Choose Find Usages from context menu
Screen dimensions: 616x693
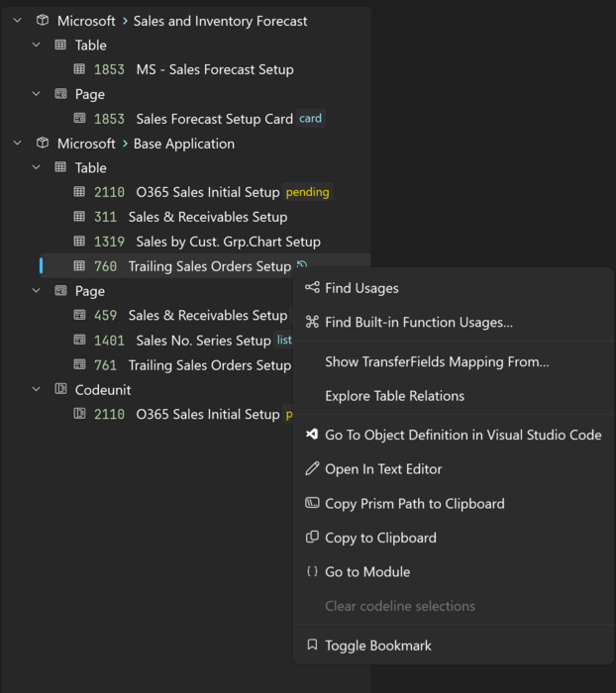(455, 288)
